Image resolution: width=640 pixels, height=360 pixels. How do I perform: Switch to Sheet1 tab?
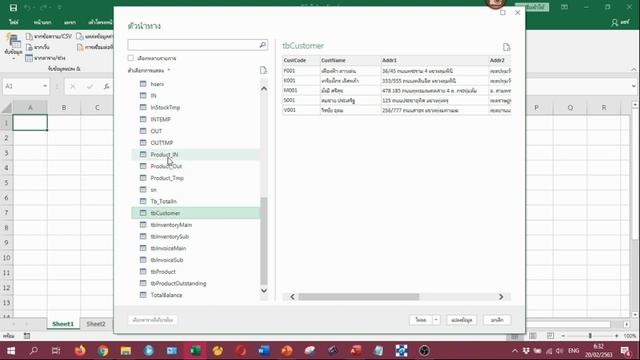(63, 324)
